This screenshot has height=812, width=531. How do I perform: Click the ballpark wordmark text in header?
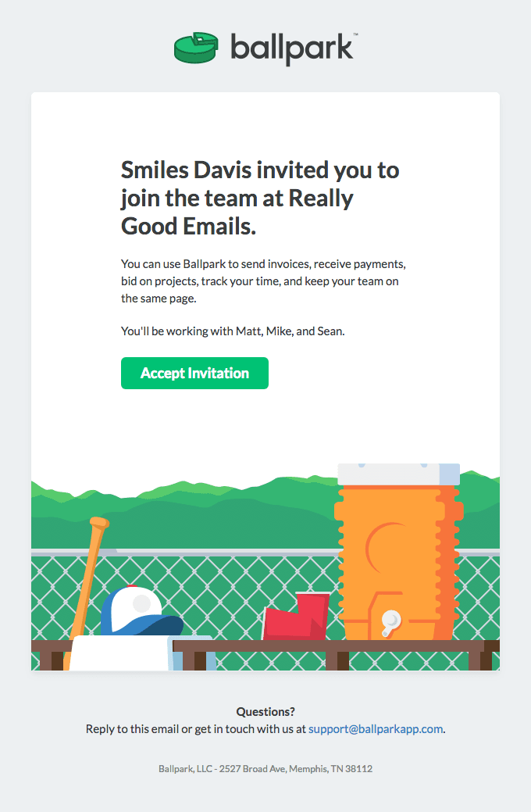click(x=293, y=48)
